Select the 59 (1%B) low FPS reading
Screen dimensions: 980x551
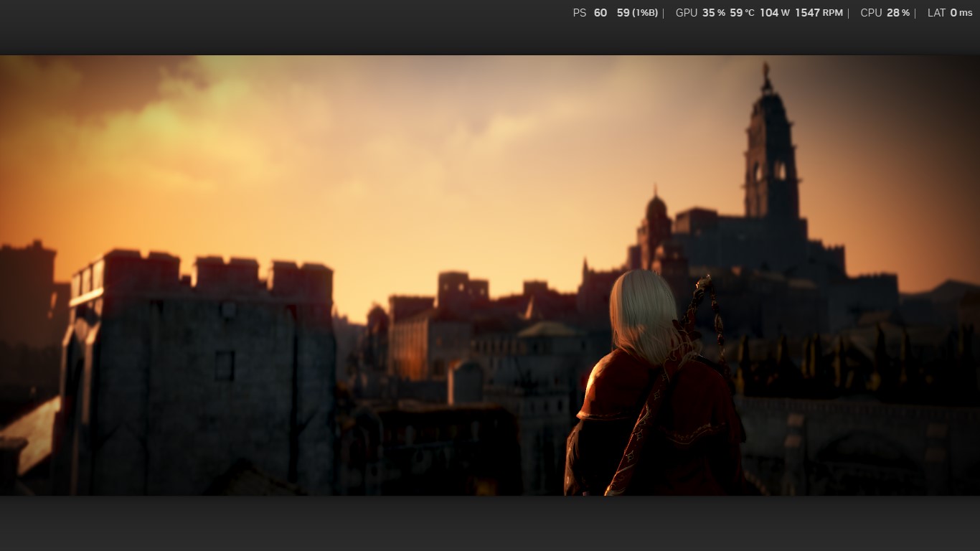point(636,13)
